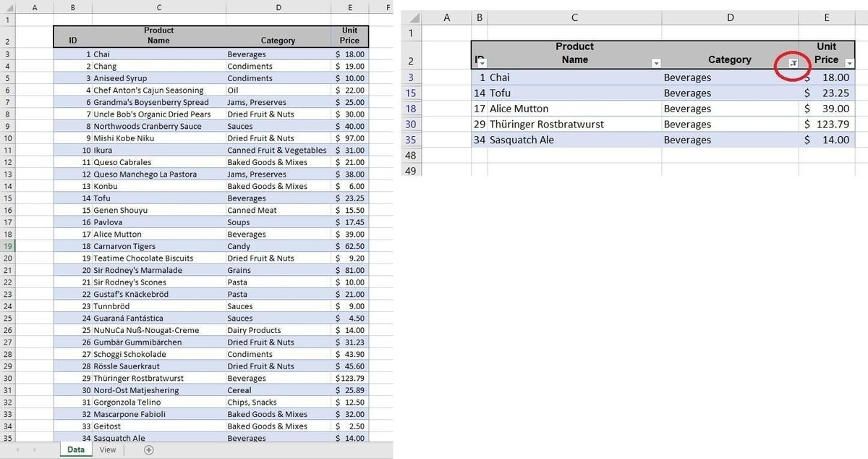
Task: Open the Unit Price filter dropdown
Action: (849, 64)
